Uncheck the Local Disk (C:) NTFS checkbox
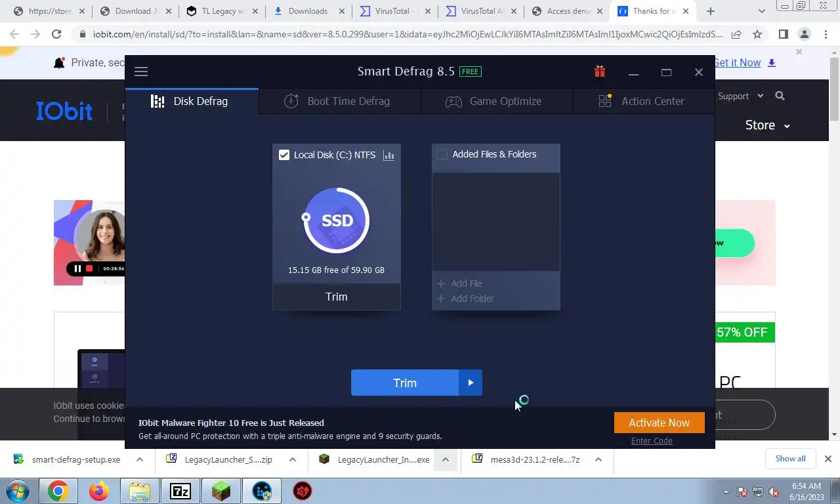Screen dimensions: 840x504 click(284, 155)
